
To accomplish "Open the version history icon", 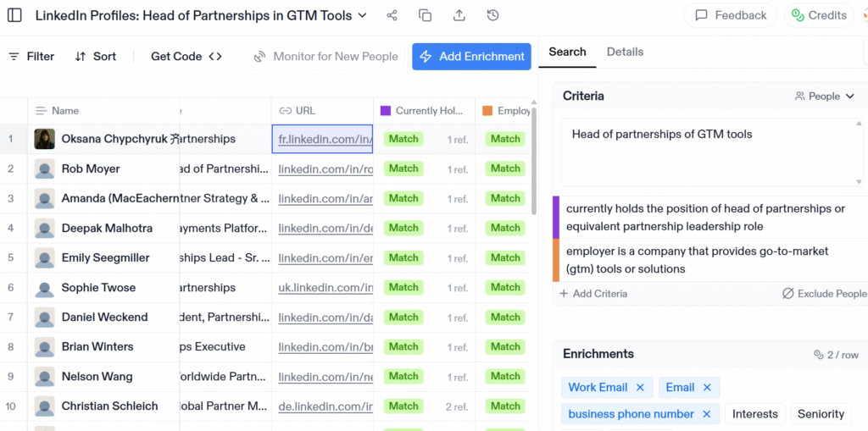I will point(493,15).
